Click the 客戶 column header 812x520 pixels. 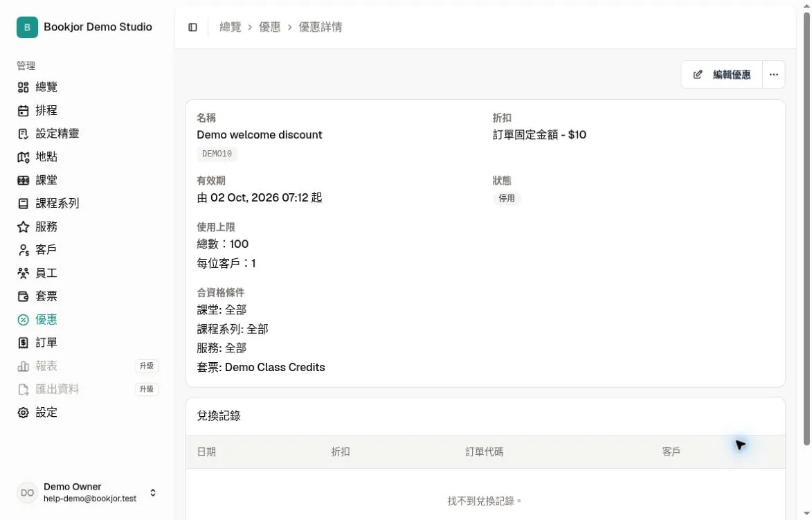tap(671, 452)
